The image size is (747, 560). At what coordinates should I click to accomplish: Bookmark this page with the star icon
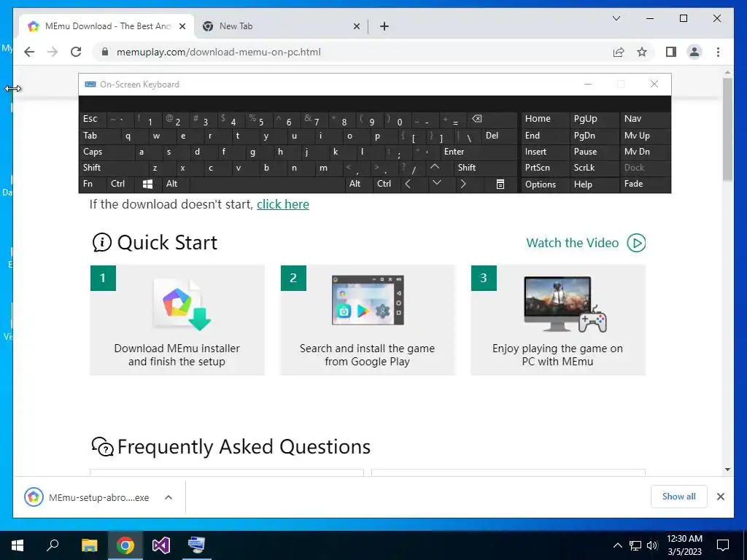[x=642, y=52]
